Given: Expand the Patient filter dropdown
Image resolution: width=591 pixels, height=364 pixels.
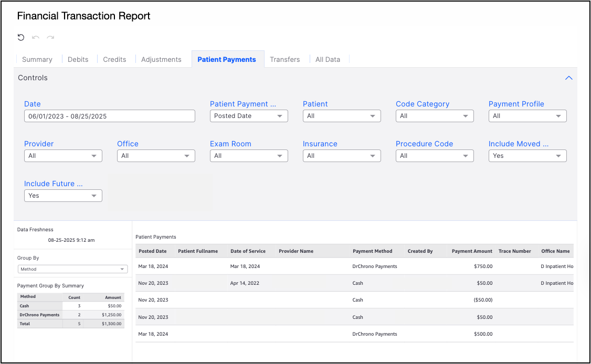Looking at the screenshot, I should (x=342, y=116).
